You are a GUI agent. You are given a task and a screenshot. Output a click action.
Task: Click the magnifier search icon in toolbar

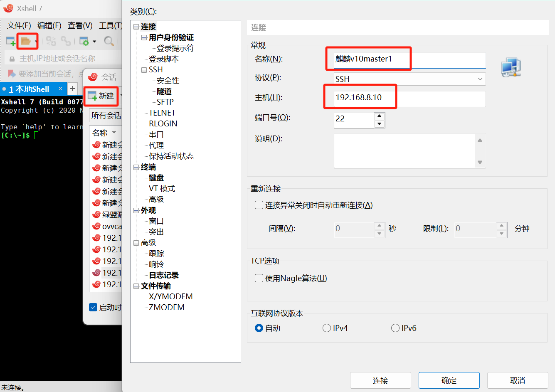pyautogui.click(x=109, y=41)
